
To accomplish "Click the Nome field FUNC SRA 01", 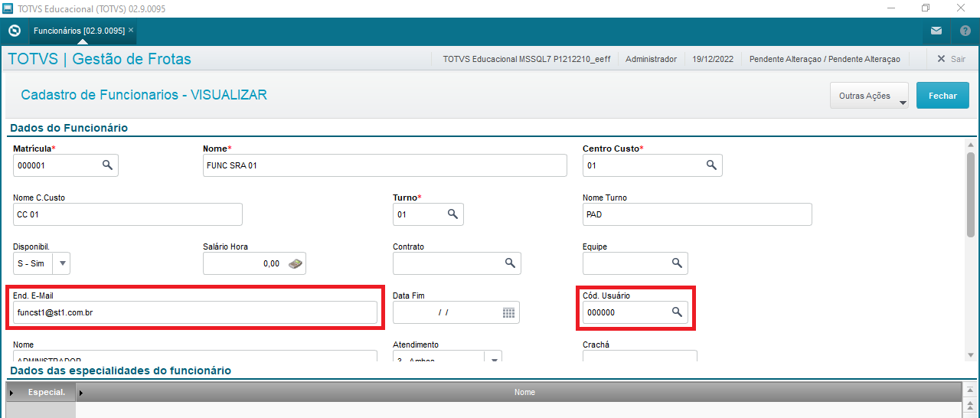I will click(385, 165).
